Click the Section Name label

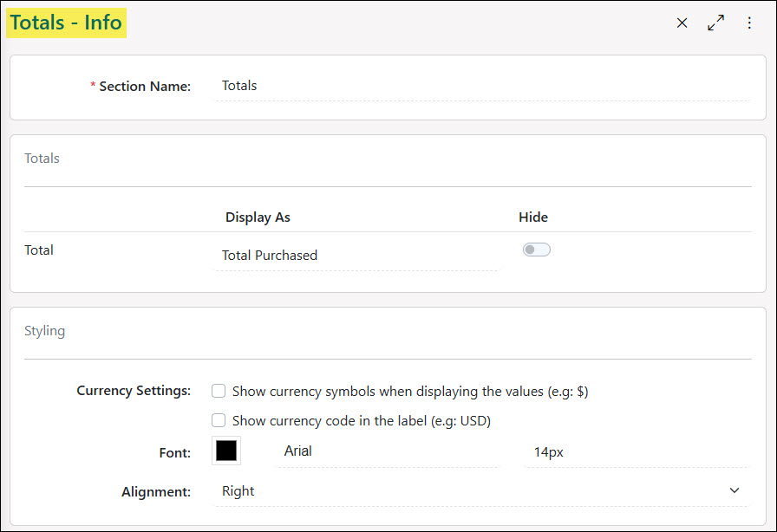click(x=145, y=87)
